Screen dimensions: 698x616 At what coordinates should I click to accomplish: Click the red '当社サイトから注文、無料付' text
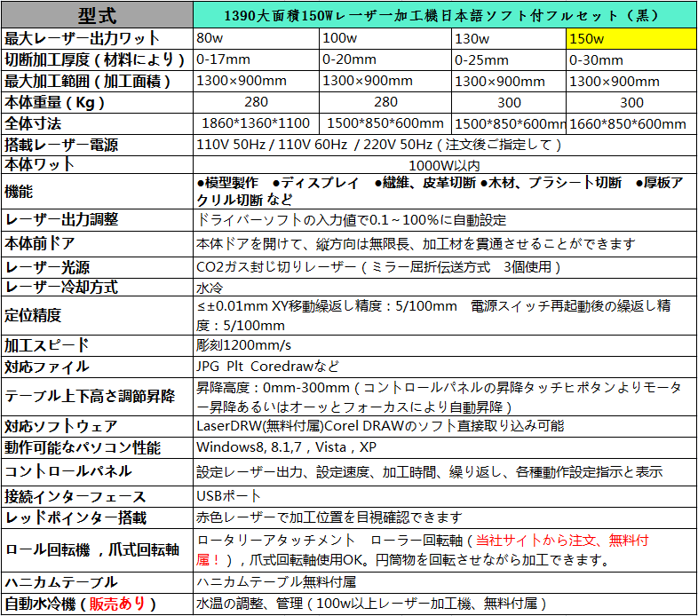pyautogui.click(x=562, y=541)
